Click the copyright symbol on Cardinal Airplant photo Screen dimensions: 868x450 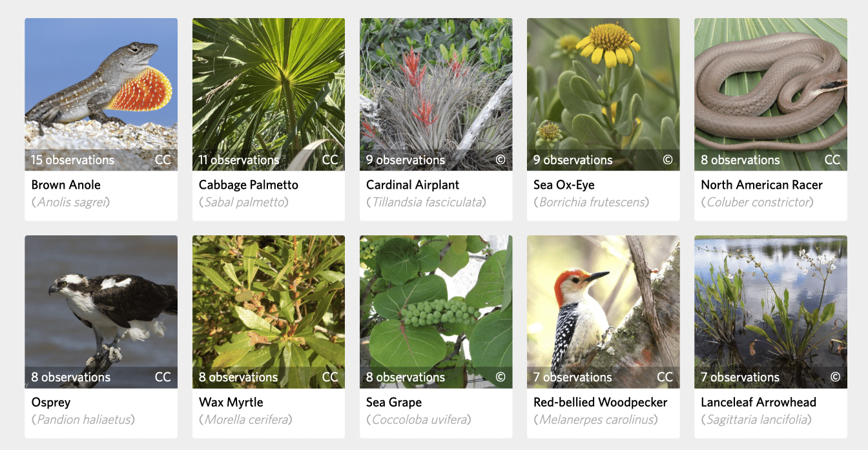pyautogui.click(x=501, y=160)
